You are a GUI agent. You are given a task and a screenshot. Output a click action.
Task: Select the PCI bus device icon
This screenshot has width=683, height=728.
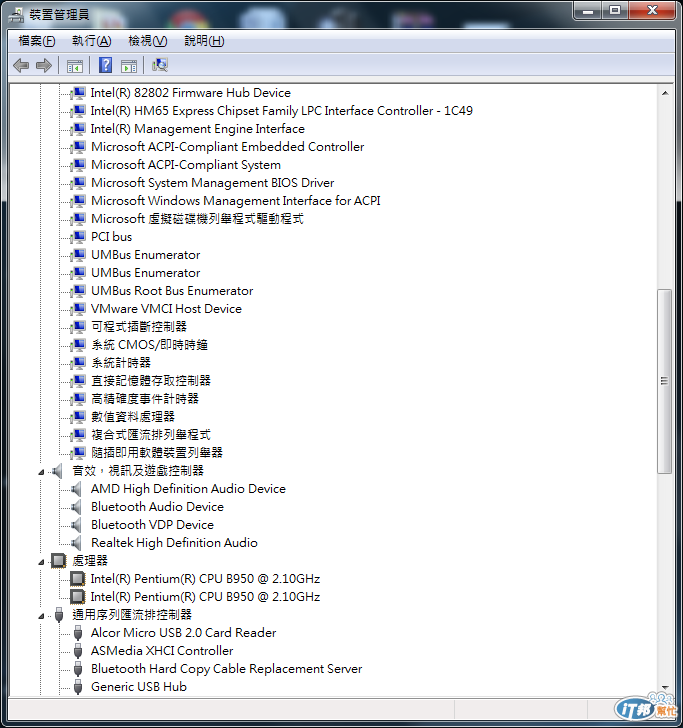click(78, 237)
